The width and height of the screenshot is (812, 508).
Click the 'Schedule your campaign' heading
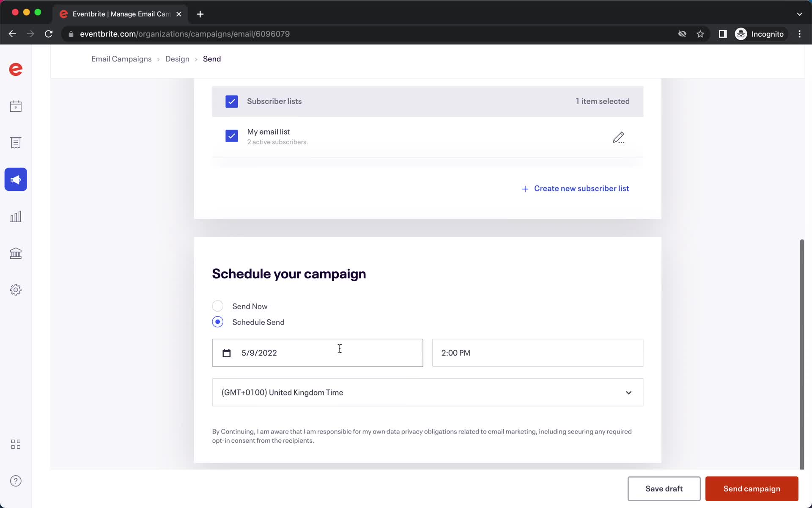pos(289,274)
